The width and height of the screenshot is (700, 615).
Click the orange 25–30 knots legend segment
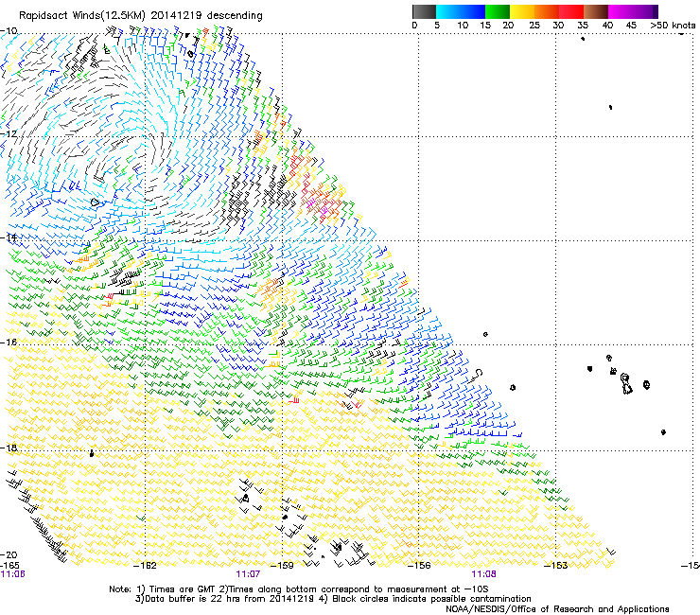547,11
